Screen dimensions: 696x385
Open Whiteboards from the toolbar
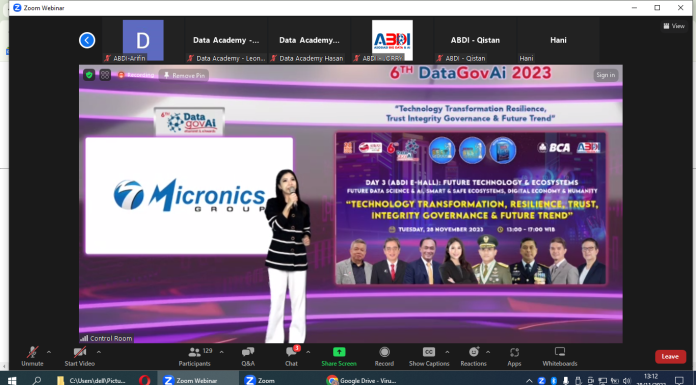[560, 352]
